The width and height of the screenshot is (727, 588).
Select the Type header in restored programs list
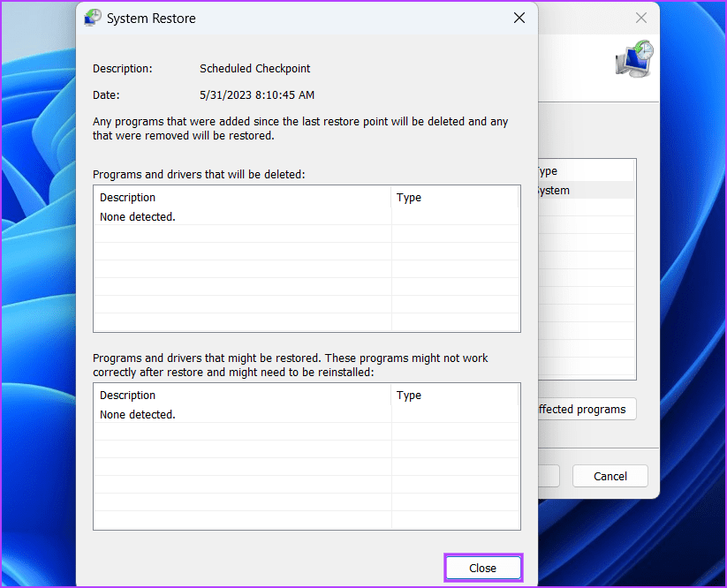[409, 395]
